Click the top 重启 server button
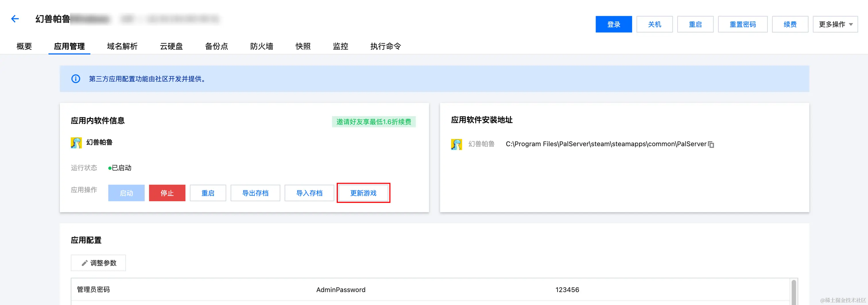Image resolution: width=868 pixels, height=305 pixels. tap(695, 24)
